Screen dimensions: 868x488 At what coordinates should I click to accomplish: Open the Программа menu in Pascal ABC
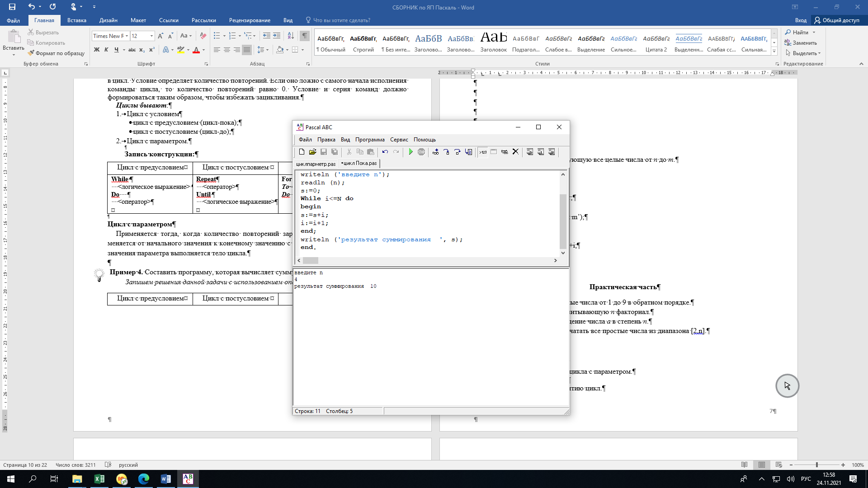(x=369, y=140)
